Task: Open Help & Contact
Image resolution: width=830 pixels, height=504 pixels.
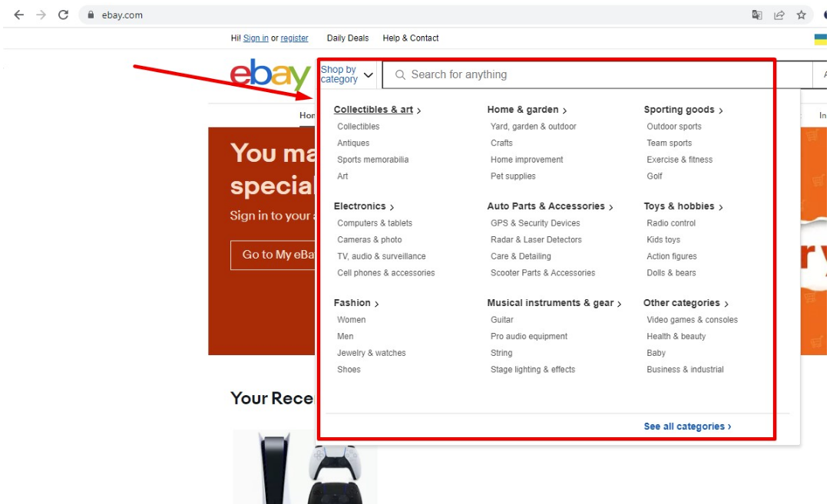Action: tap(410, 38)
